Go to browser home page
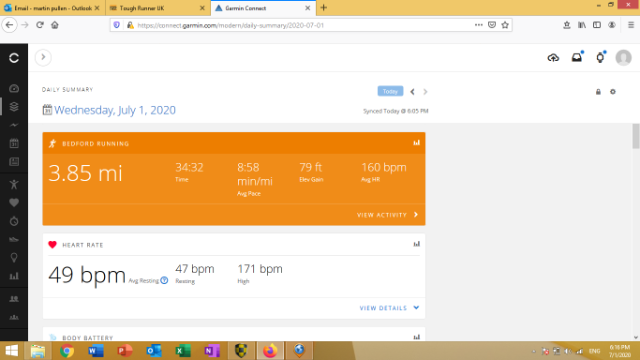This screenshot has width=640, height=360. 55,25
